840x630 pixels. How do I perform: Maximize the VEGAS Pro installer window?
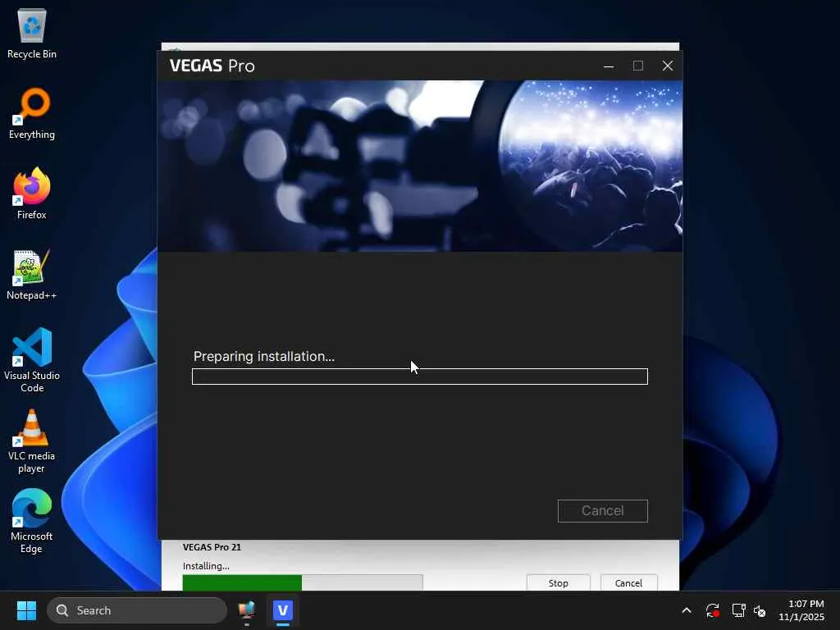coord(638,66)
